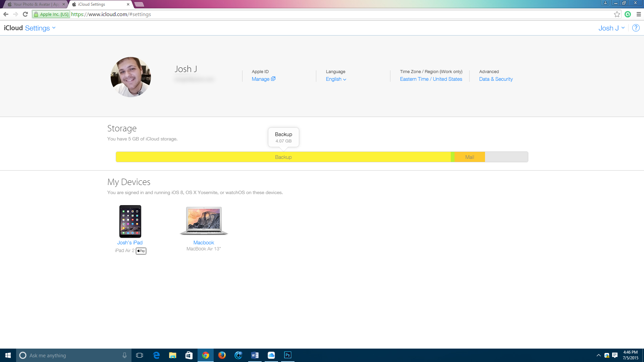Screen dimensions: 644x362
Task: Click the address bar URL field
Action: coord(342,14)
